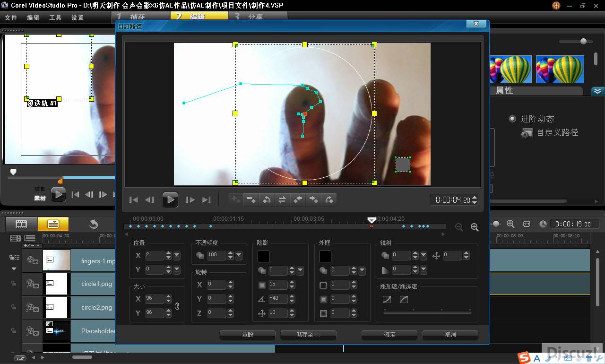The height and width of the screenshot is (364, 605).
Task: Cancel with the 取消 button
Action: point(450,335)
